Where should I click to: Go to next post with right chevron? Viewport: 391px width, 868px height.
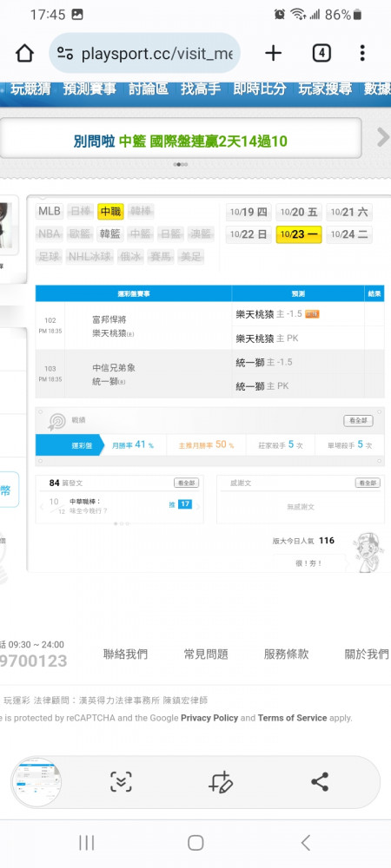(x=198, y=507)
